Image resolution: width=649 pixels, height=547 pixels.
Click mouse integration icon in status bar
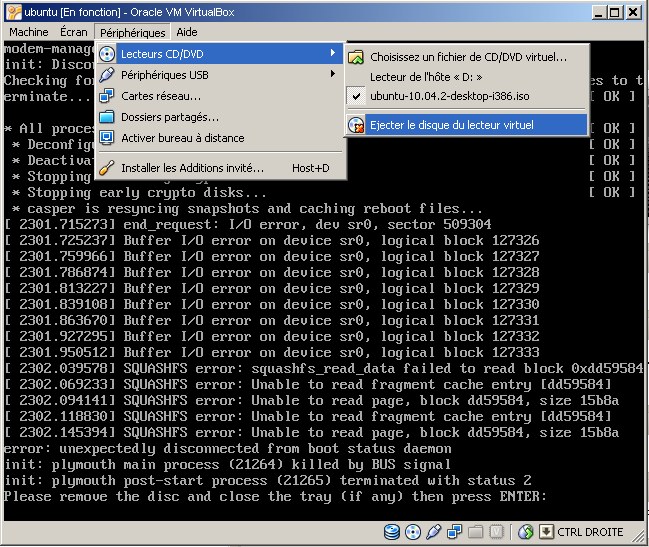[525, 532]
